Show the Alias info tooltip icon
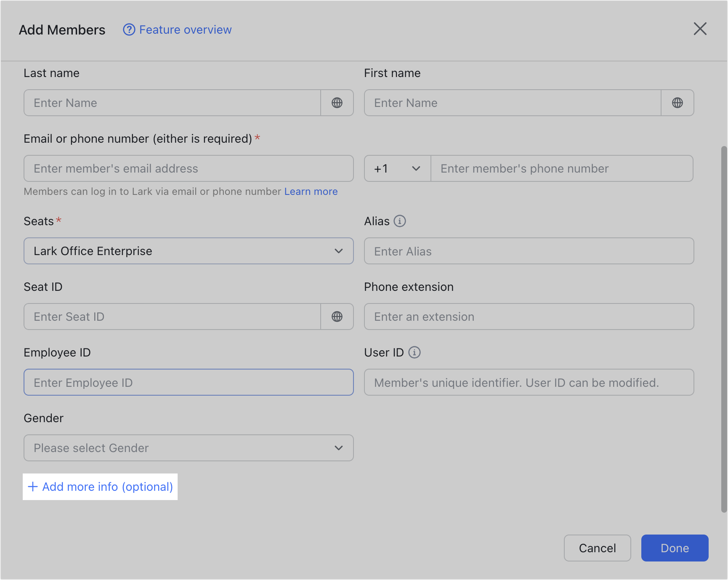The width and height of the screenshot is (728, 580). (x=400, y=221)
